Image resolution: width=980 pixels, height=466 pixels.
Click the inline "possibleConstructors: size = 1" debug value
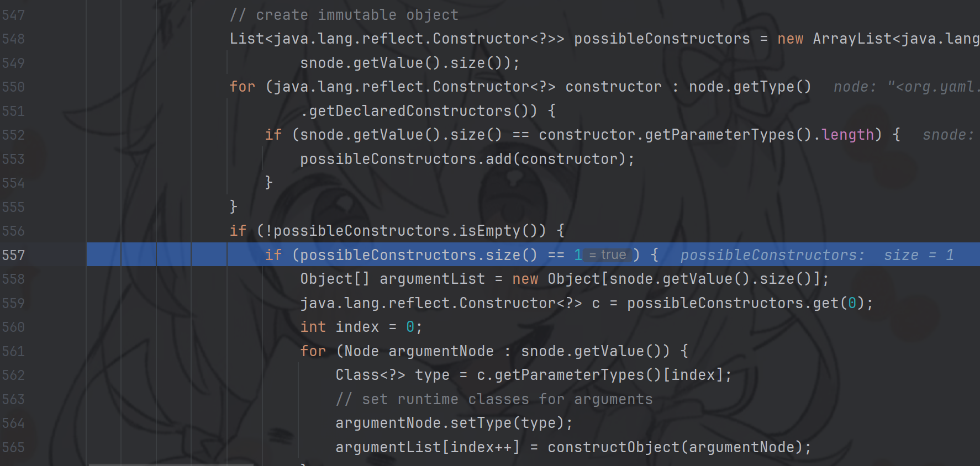coord(816,255)
